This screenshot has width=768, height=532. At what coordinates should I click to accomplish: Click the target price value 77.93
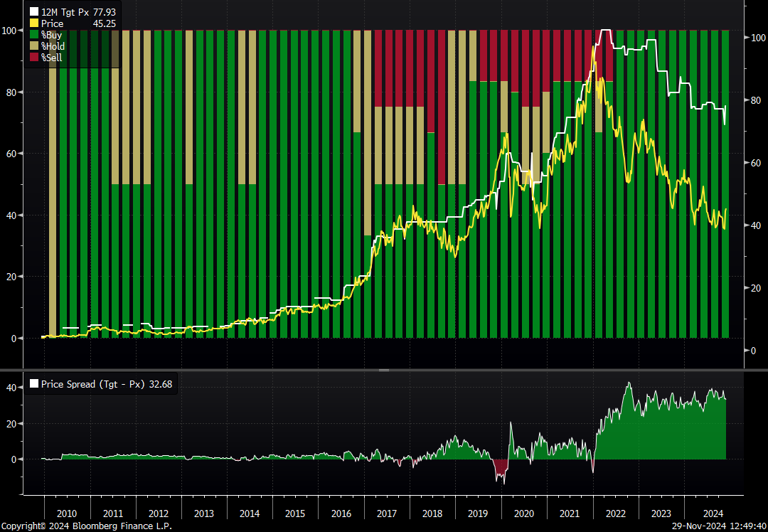(x=105, y=12)
